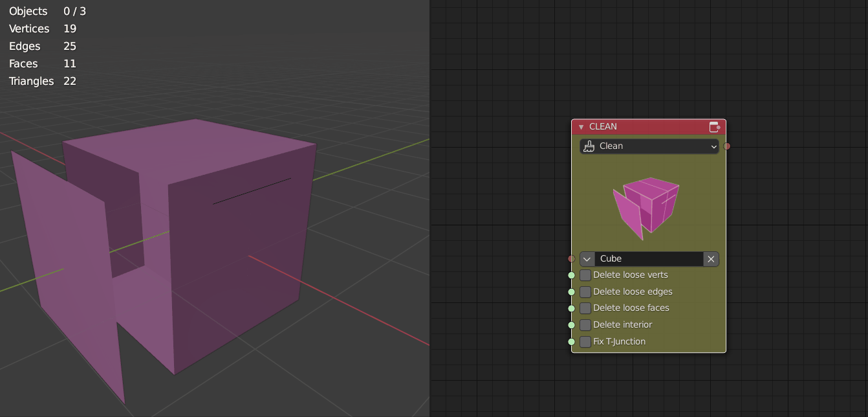Check the Delete interior option
This screenshot has height=417, width=868.
coord(585,325)
